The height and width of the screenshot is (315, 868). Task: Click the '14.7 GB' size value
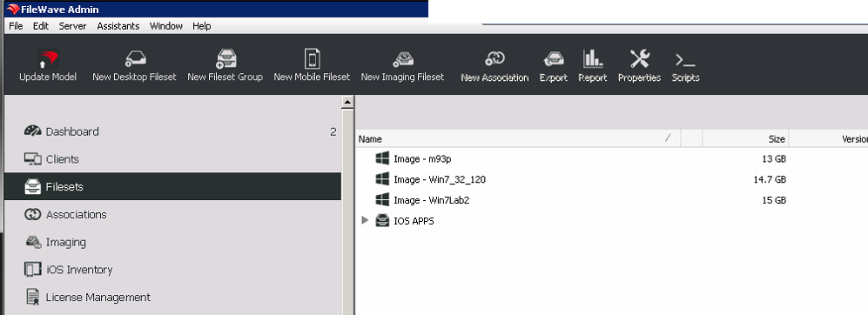tap(770, 179)
